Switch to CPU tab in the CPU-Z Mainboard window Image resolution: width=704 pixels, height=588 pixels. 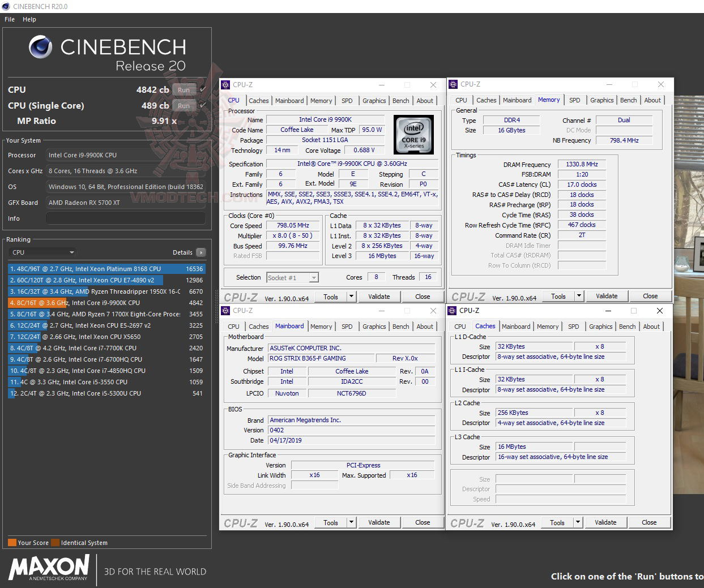click(x=234, y=327)
